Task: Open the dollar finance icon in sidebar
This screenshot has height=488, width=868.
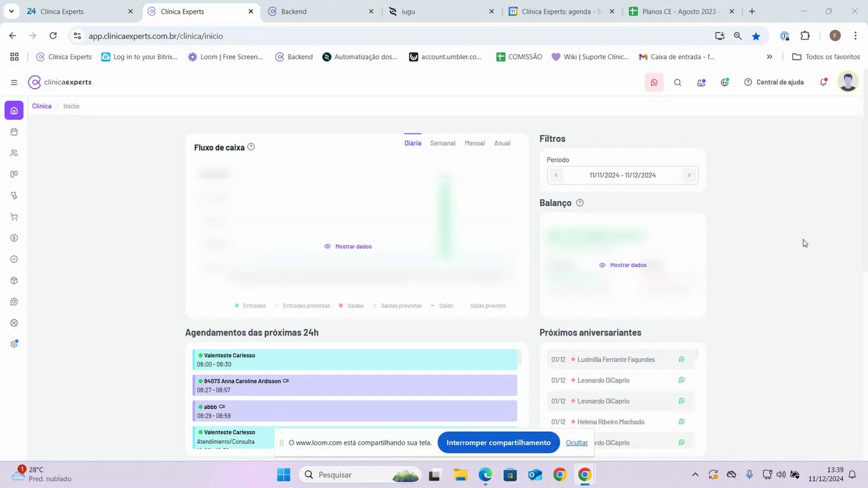Action: (x=14, y=238)
